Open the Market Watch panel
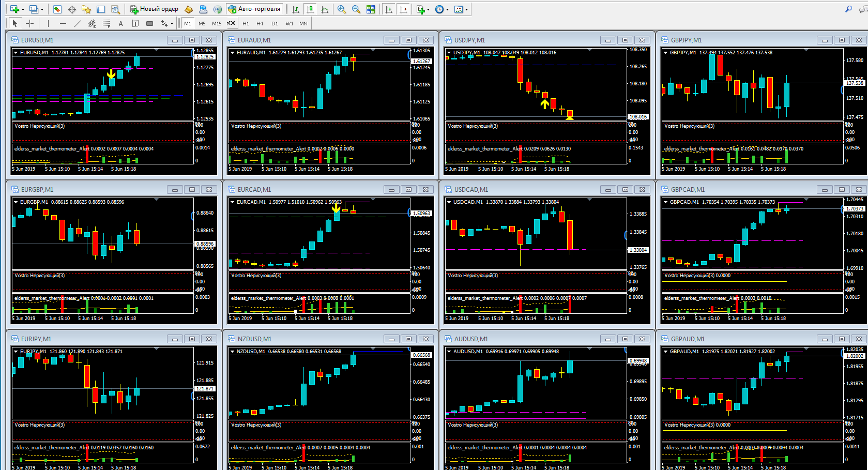This screenshot has width=868, height=470. pos(57,9)
